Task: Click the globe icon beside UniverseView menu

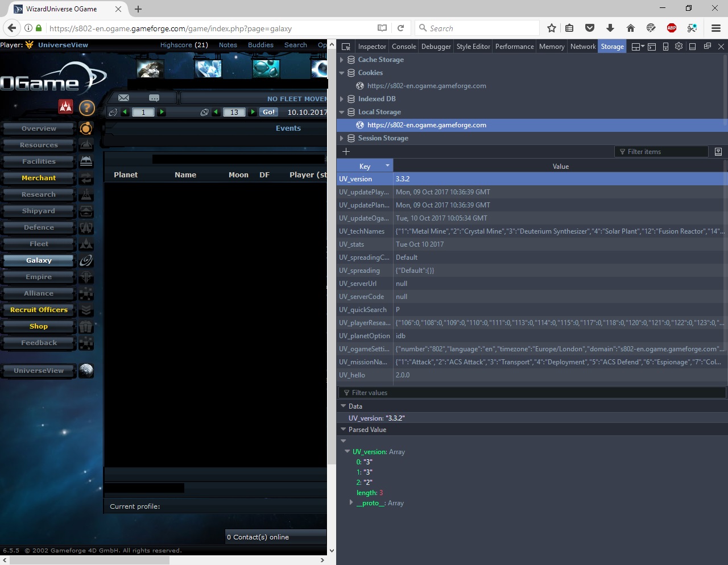Action: [86, 371]
